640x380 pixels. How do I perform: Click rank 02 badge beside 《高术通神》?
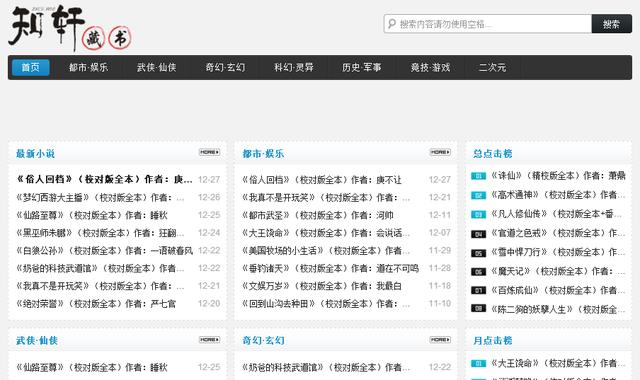(478, 196)
